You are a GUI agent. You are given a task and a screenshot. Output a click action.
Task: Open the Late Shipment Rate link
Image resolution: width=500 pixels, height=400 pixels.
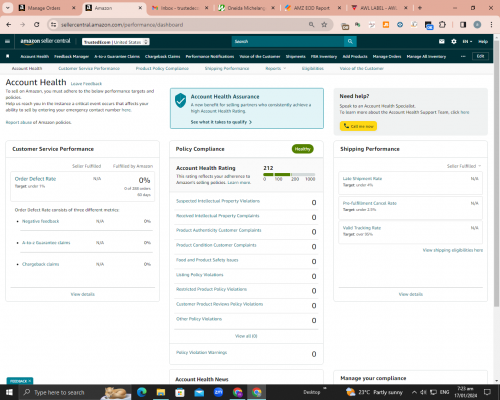tap(362, 179)
